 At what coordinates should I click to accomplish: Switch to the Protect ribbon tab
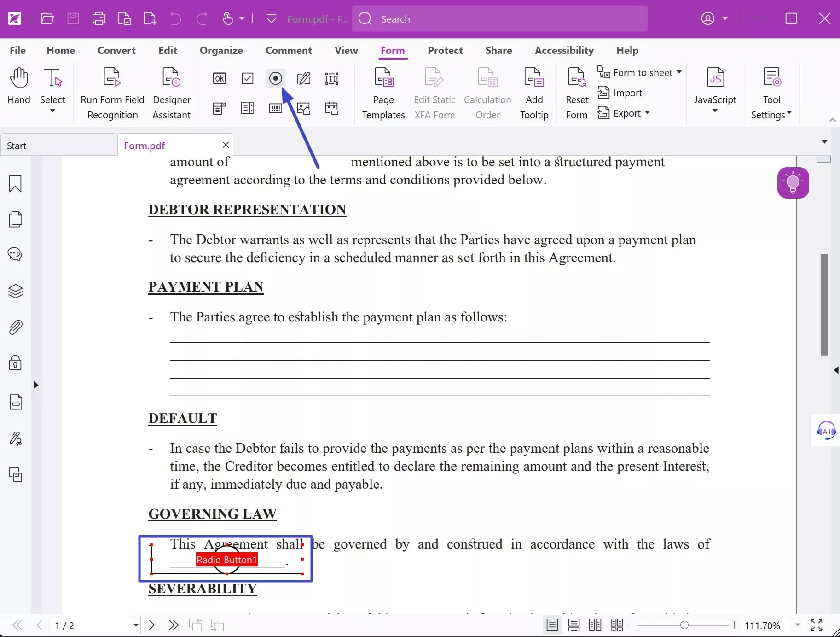point(445,50)
